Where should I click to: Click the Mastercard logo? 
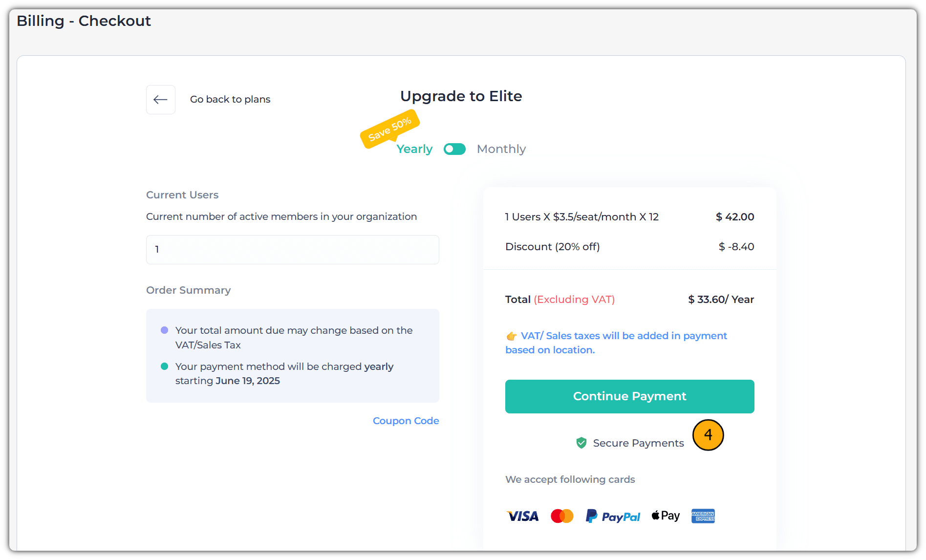562,516
